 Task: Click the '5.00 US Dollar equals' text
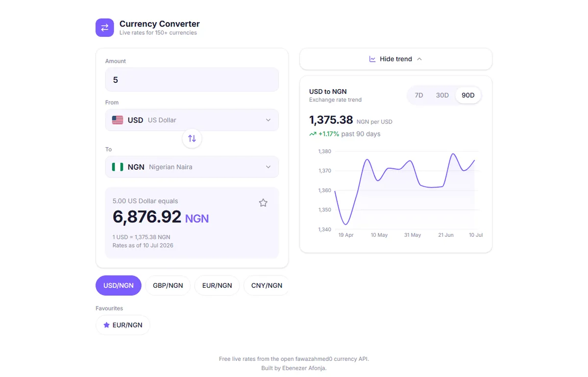coord(146,201)
